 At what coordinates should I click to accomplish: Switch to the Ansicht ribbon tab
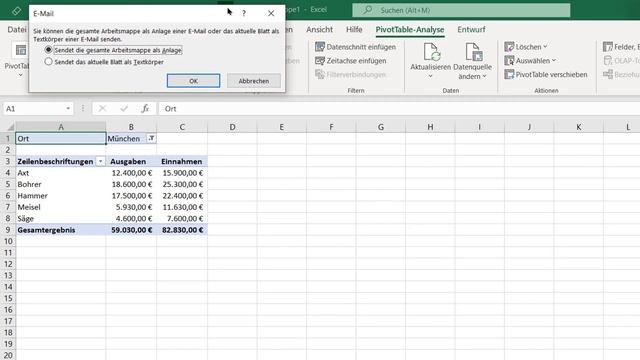tap(319, 29)
